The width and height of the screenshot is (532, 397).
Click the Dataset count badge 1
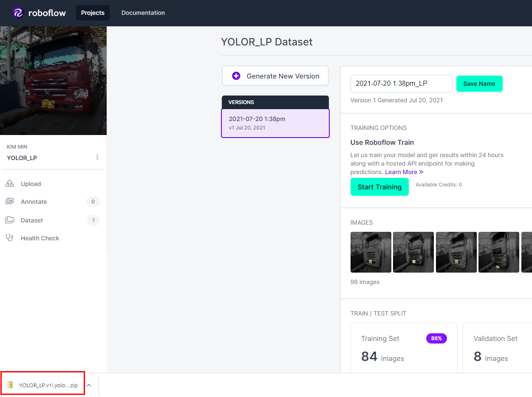[93, 220]
